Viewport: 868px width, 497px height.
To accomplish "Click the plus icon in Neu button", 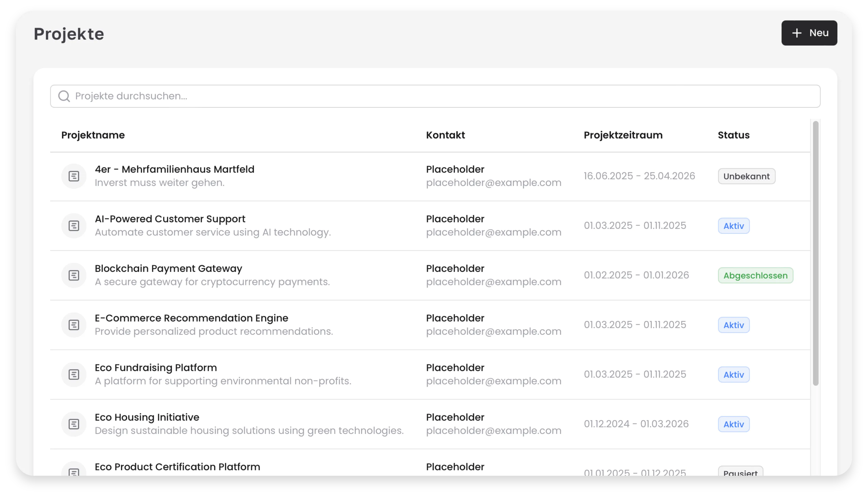I will pyautogui.click(x=797, y=33).
